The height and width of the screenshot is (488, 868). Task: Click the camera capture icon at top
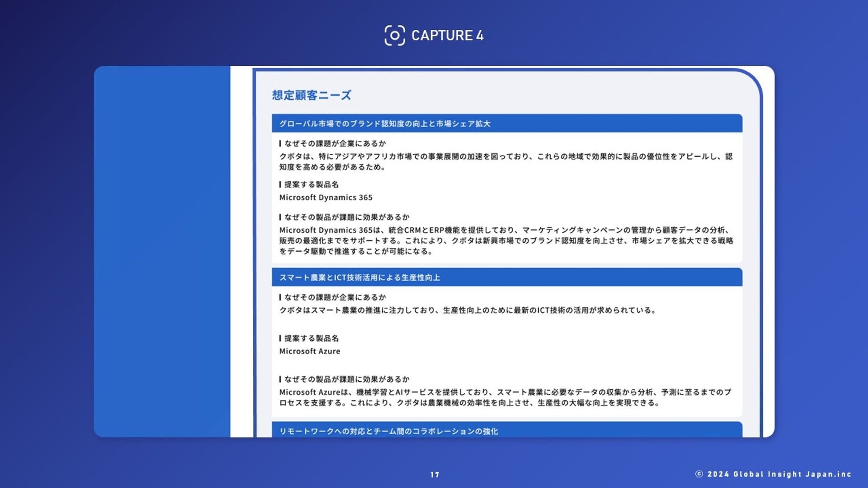tap(394, 36)
